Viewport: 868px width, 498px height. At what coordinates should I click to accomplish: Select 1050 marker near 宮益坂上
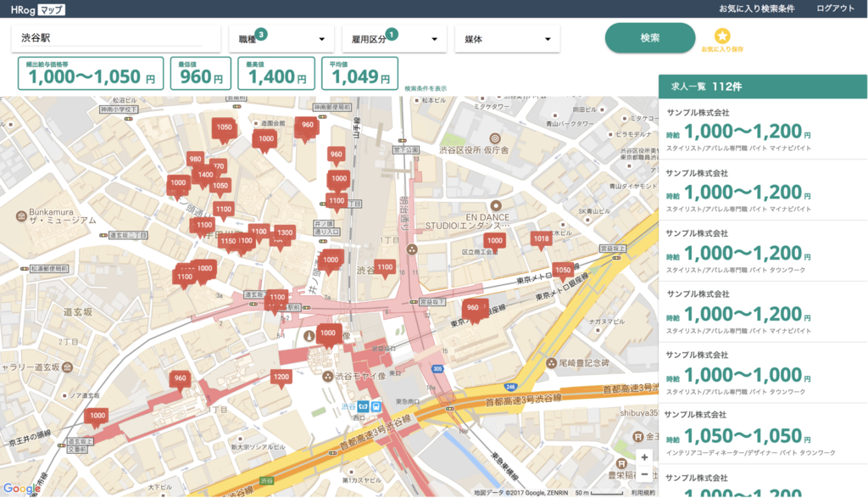click(563, 271)
